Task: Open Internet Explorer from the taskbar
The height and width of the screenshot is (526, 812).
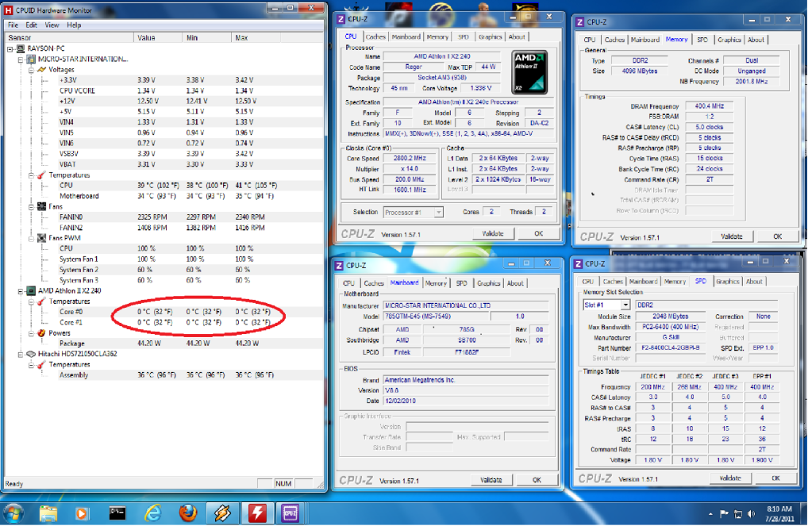Action: coord(152,513)
